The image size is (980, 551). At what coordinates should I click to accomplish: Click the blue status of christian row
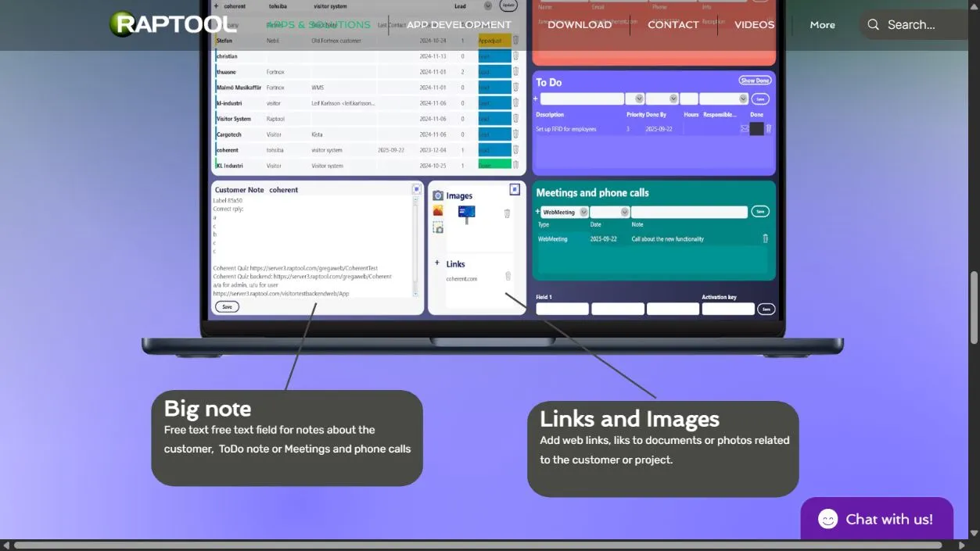tap(494, 56)
